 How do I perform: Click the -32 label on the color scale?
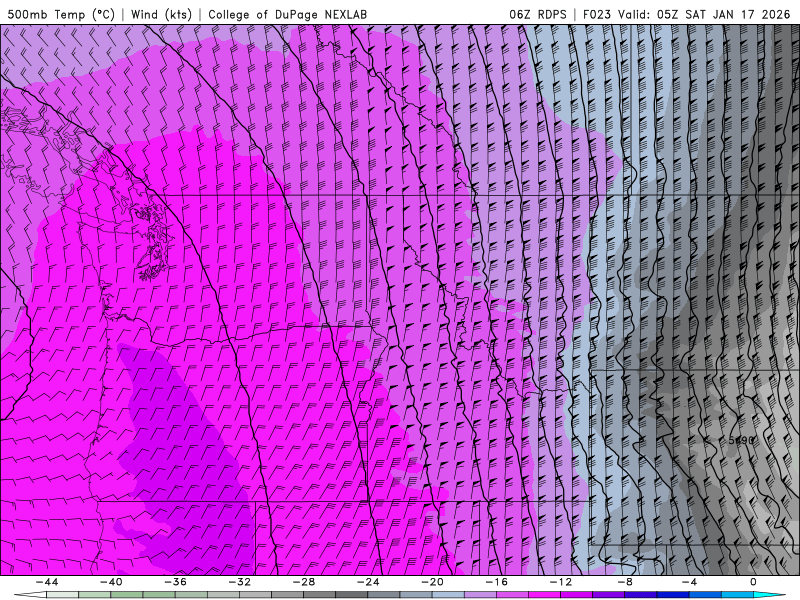(x=239, y=582)
